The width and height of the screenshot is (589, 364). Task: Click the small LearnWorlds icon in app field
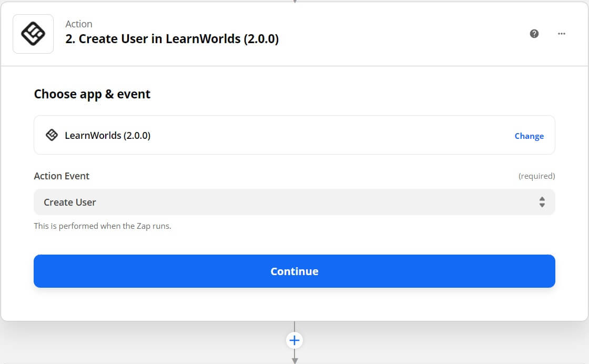tap(52, 135)
